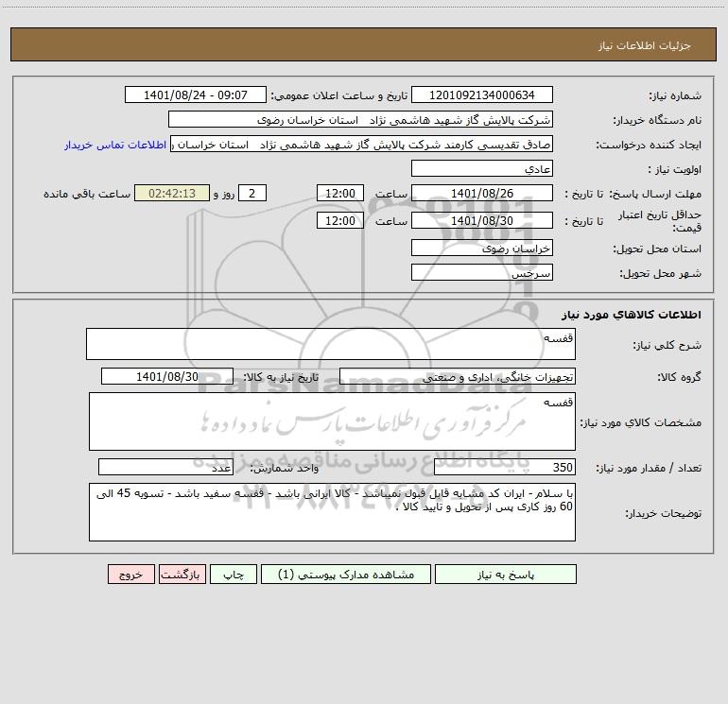Click the countdown timer 02:42:13

coord(172,193)
